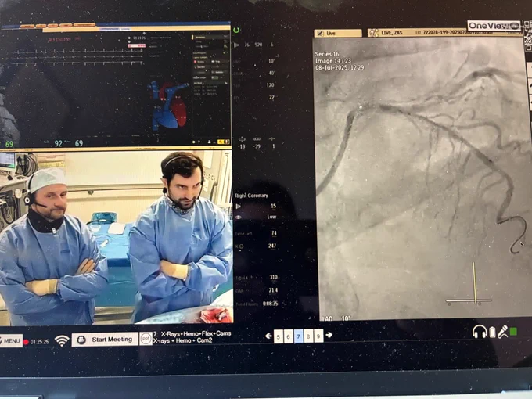Select the layout text 'X-Rays+Hemo+Flex+Cams'
The height and width of the screenshot is (399, 532).
point(196,333)
